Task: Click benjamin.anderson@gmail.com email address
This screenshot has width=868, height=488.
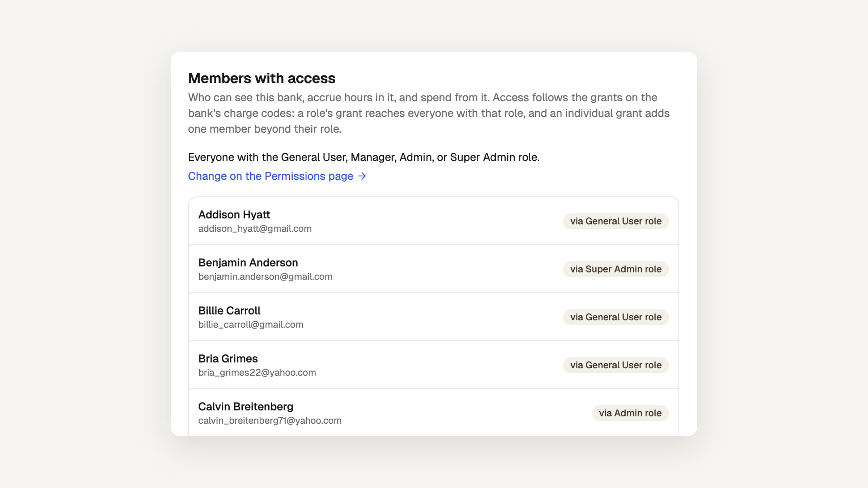Action: click(265, 277)
